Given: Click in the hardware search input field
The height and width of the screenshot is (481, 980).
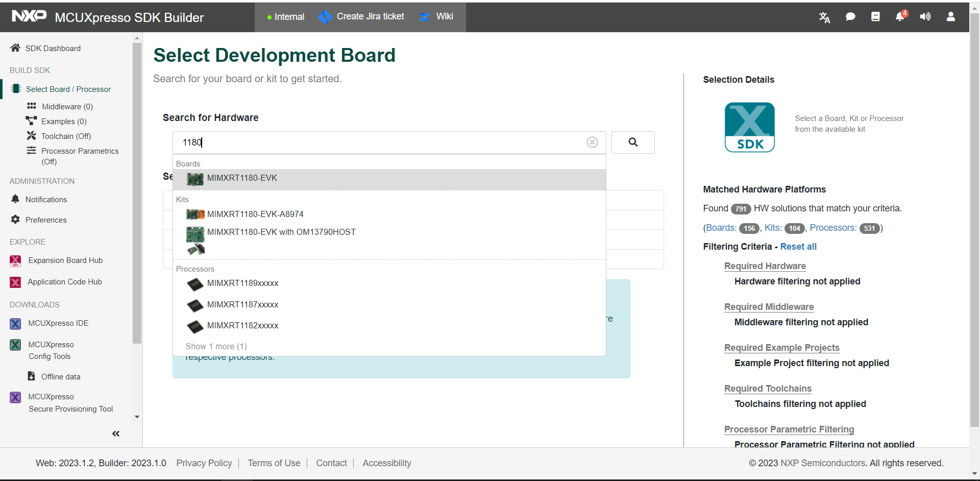Looking at the screenshot, I should (378, 142).
